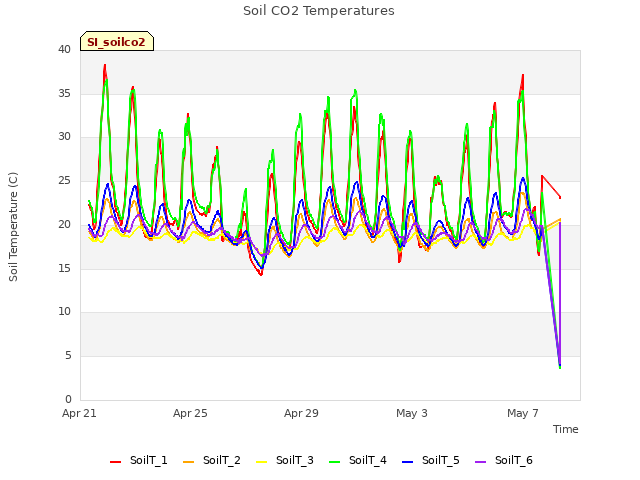Screen dimensions: 640x480
Task: Toggle SoilT_3 series in legend
Action: [x=285, y=460]
